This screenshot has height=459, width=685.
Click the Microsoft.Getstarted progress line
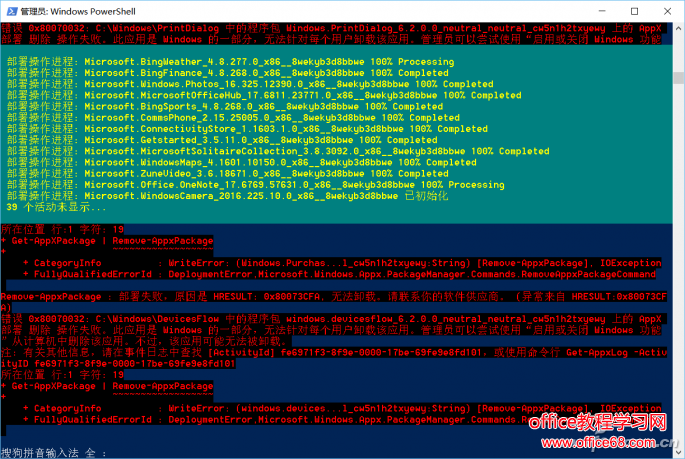222,140
